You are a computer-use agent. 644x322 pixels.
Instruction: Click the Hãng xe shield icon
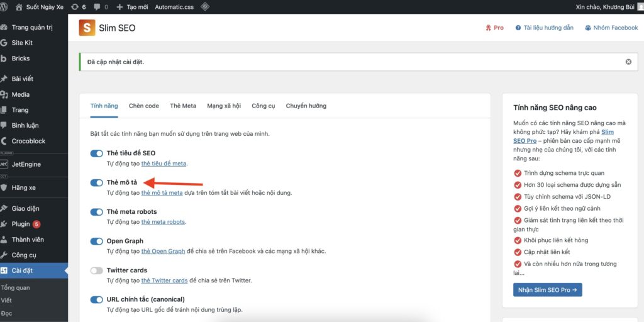click(x=4, y=187)
